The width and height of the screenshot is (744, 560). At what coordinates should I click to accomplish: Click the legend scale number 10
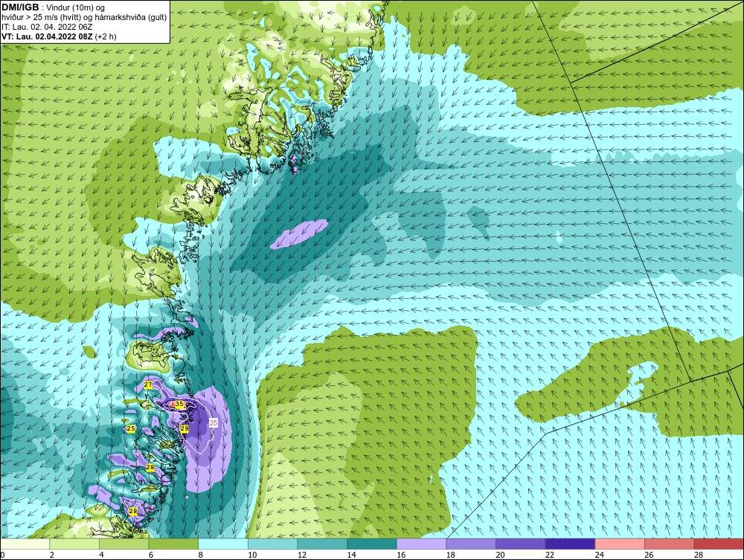point(252,555)
